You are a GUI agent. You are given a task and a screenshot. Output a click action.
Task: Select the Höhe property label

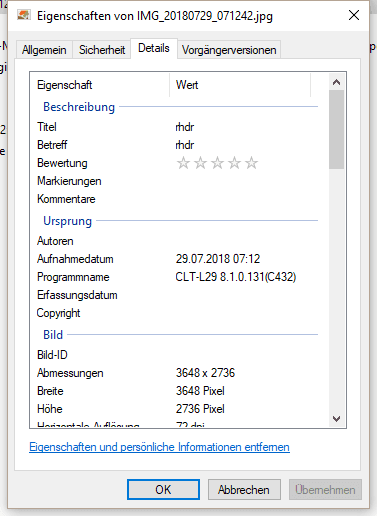(x=50, y=409)
